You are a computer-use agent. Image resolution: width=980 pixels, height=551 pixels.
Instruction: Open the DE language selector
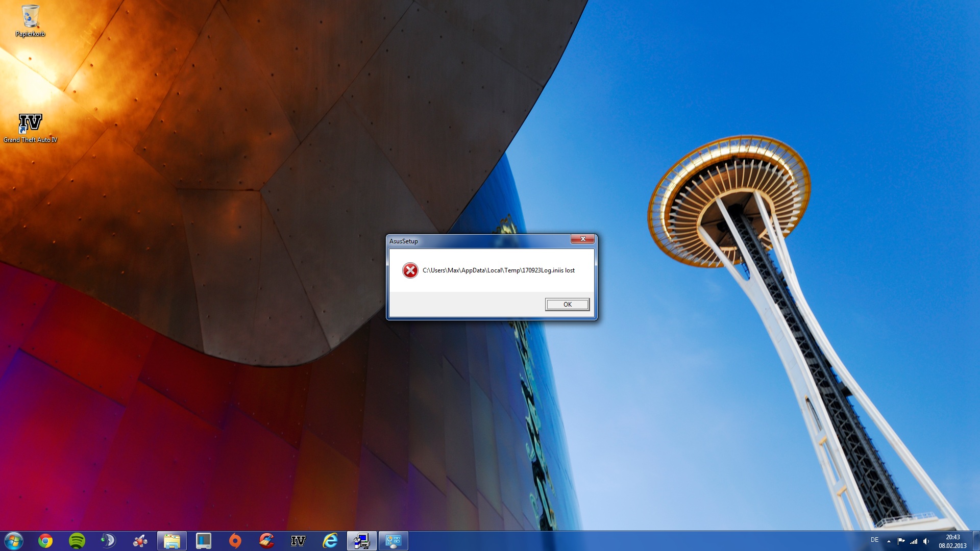pyautogui.click(x=874, y=540)
